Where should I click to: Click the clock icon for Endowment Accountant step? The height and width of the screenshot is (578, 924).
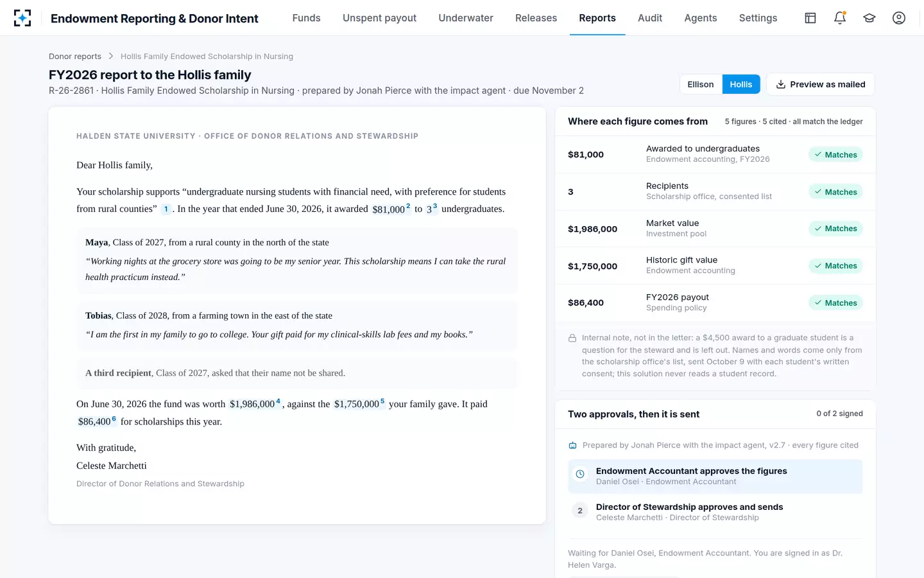coord(580,474)
